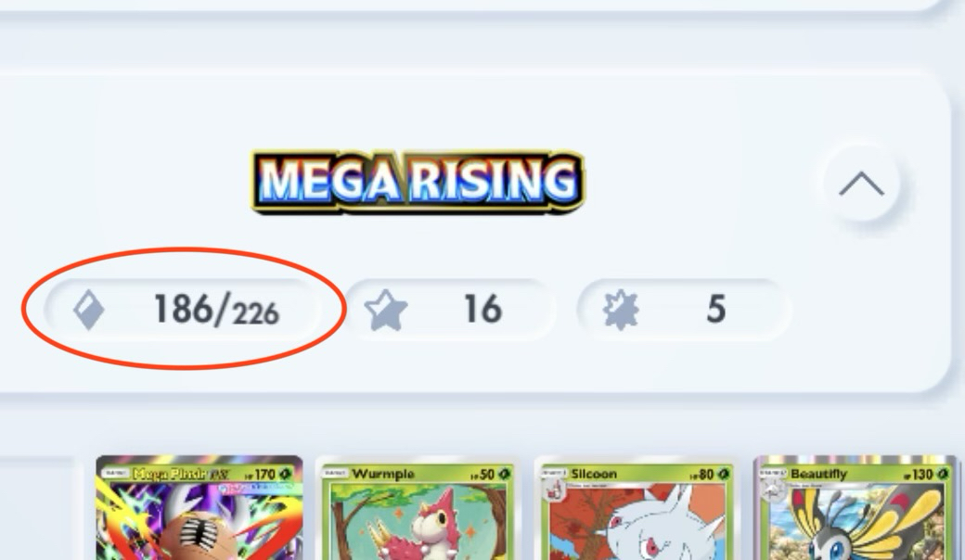
Task: Select the counter pill showing 5
Action: click(x=683, y=309)
